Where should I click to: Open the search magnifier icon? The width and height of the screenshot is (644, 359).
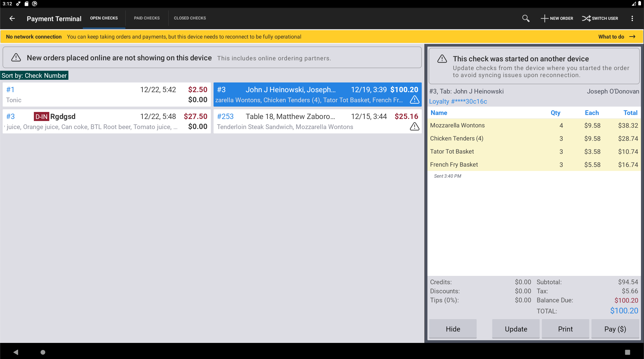coord(526,18)
